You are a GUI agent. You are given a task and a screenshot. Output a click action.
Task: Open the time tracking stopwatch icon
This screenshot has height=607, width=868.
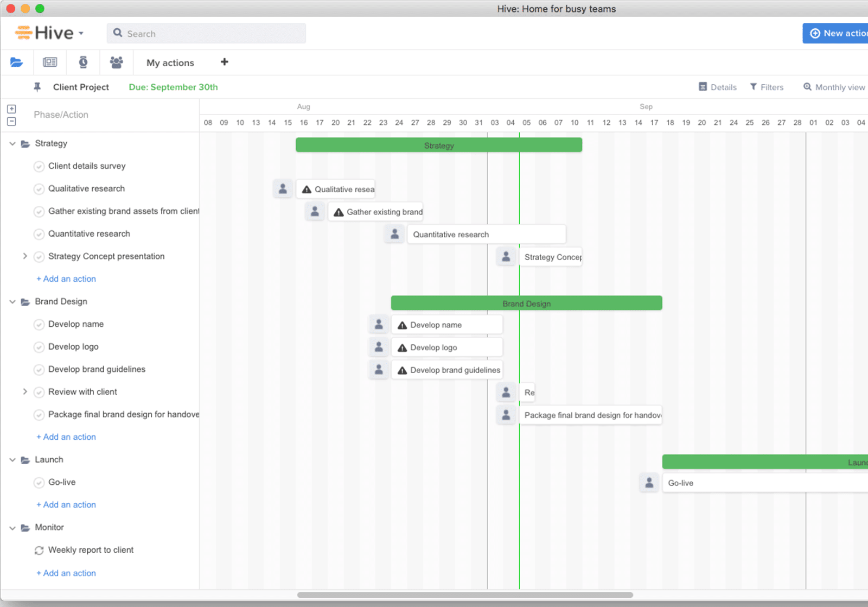pyautogui.click(x=83, y=62)
